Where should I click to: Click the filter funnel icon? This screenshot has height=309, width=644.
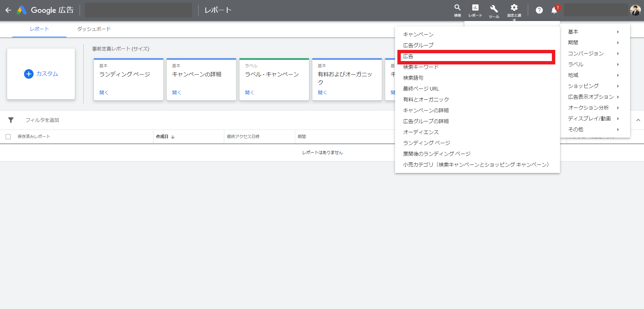click(x=11, y=120)
